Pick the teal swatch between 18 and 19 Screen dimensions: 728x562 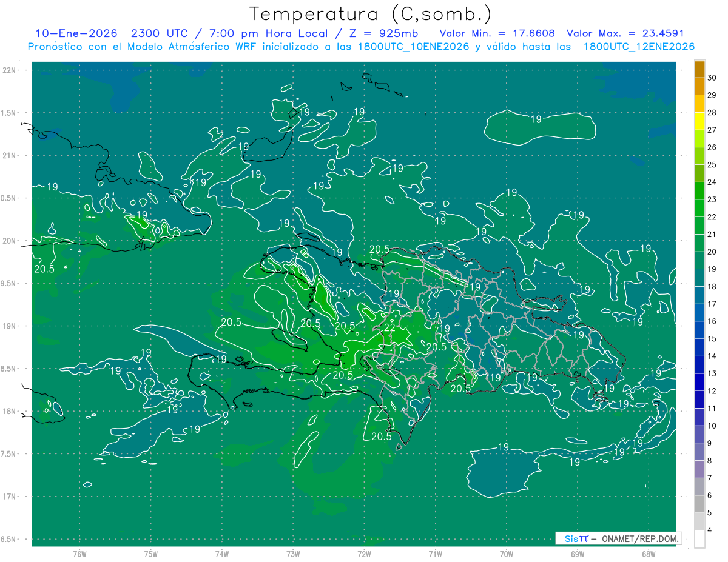click(x=699, y=278)
